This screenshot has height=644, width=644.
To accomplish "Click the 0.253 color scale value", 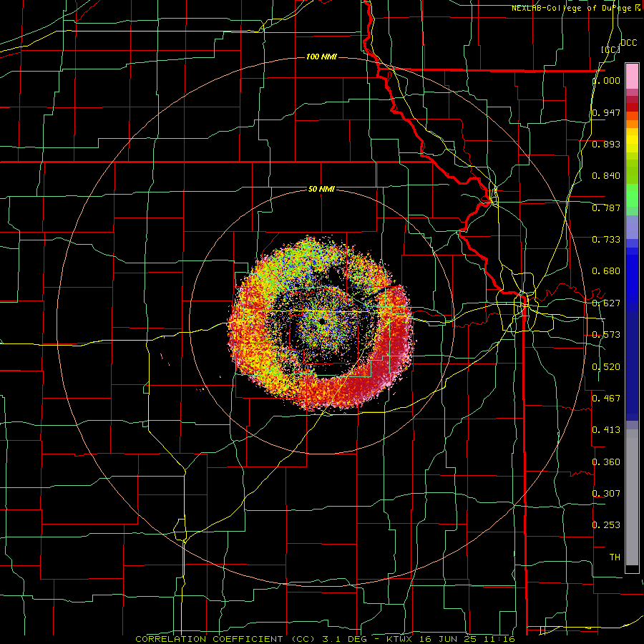I will click(x=606, y=525).
